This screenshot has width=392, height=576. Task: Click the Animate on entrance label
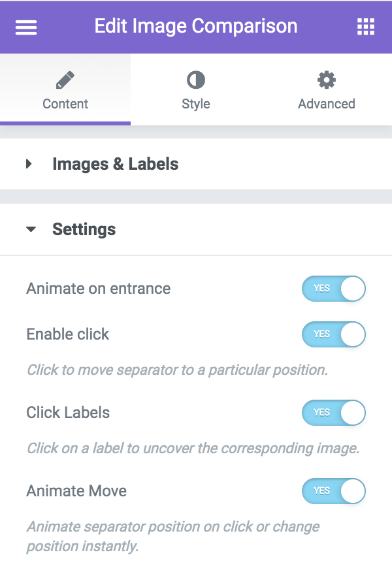(99, 289)
